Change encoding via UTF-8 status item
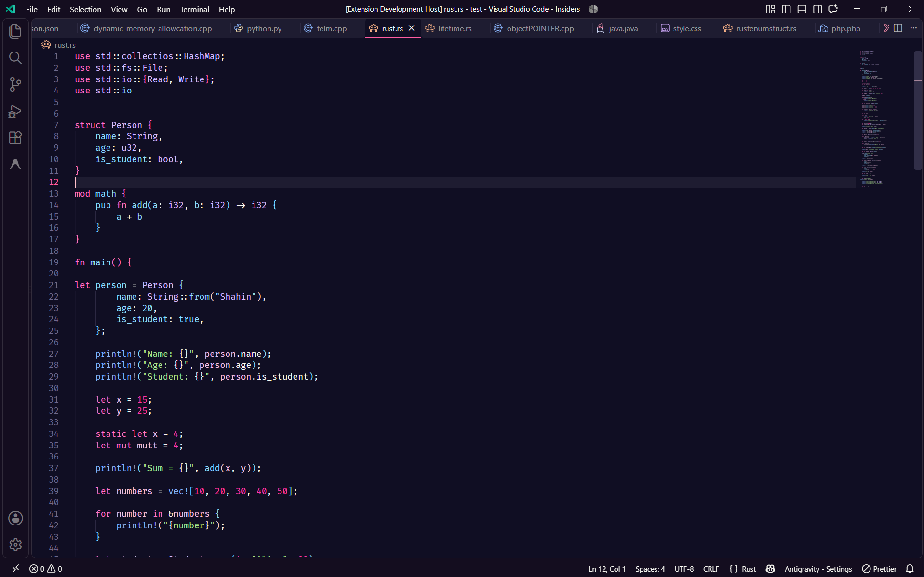Viewport: 924px width, 577px height. click(x=684, y=569)
